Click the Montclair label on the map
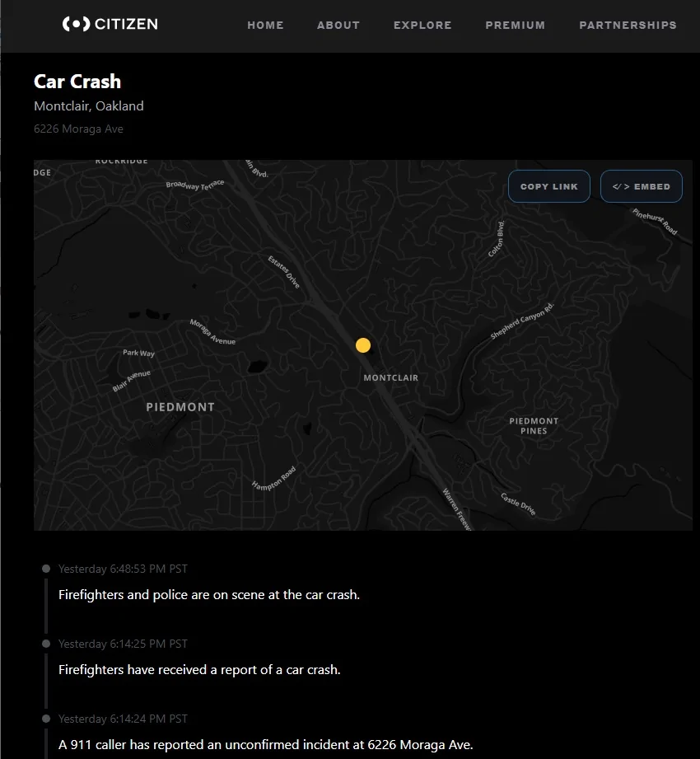Viewport: 700px width, 759px height. 391,377
